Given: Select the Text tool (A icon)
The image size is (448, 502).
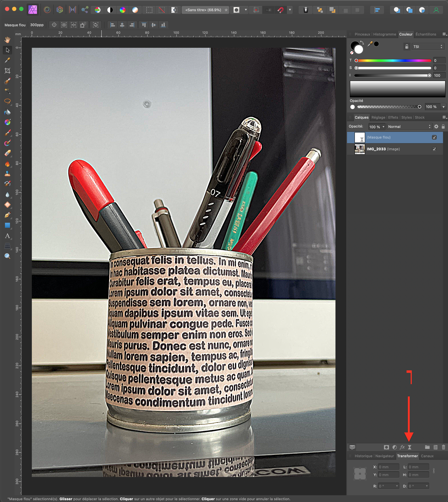Looking at the screenshot, I should coord(7,236).
